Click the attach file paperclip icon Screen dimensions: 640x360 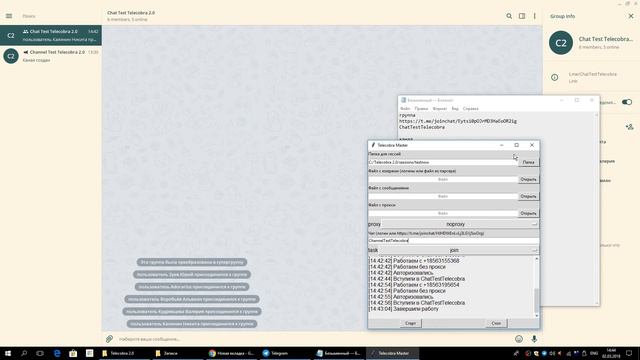pos(109,339)
